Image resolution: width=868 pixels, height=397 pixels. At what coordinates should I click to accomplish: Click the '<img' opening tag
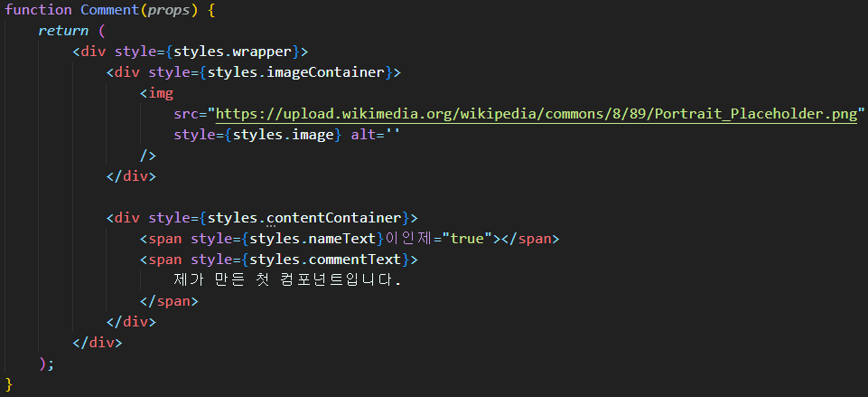(x=156, y=93)
